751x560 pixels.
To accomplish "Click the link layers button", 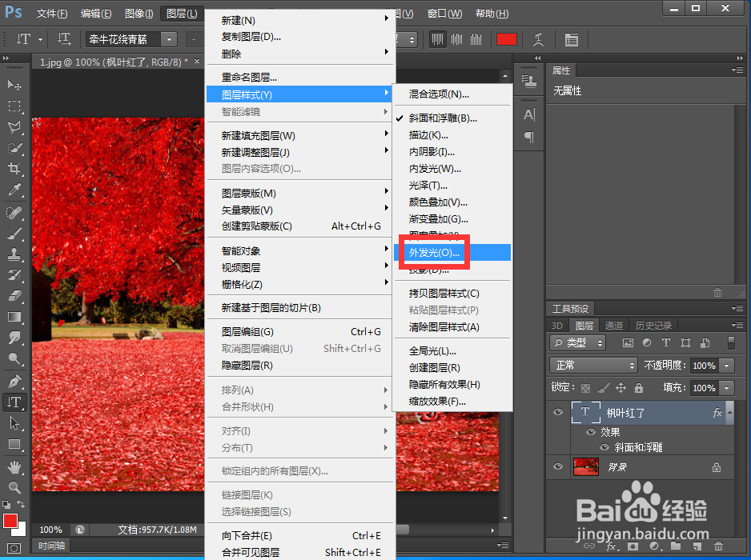I will pyautogui.click(x=588, y=546).
